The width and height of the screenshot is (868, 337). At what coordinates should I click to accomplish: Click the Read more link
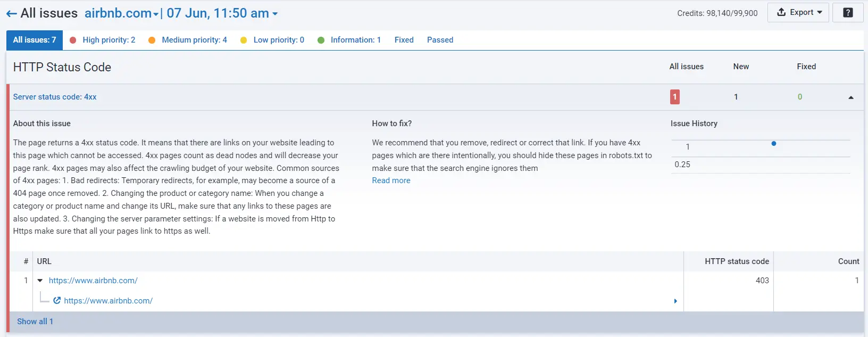[x=391, y=180]
